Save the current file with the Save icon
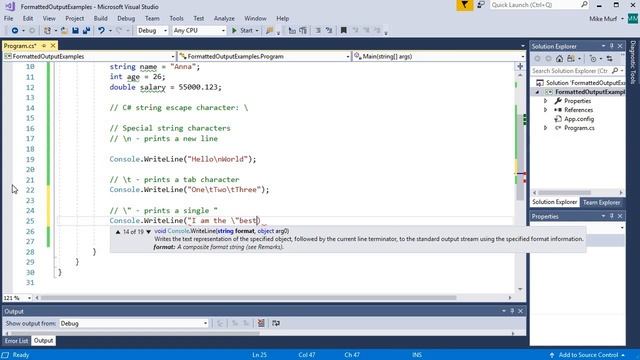Screen dimensions: 640x360 75,31
